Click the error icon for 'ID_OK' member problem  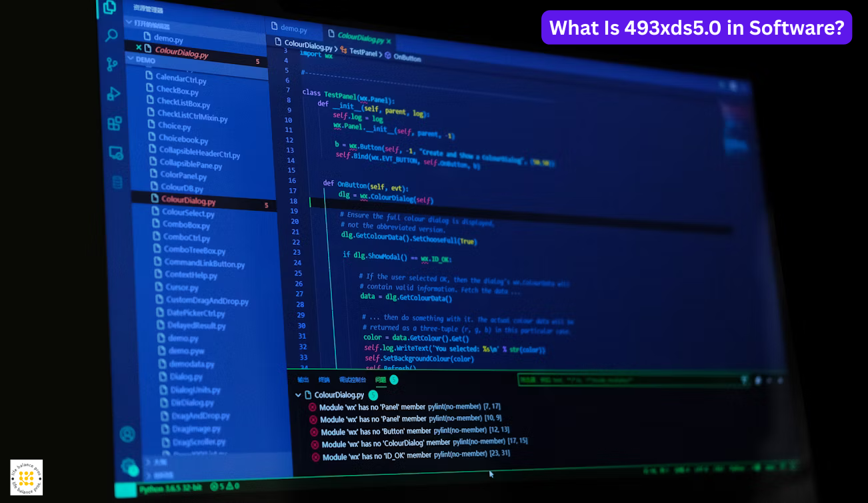(315, 457)
